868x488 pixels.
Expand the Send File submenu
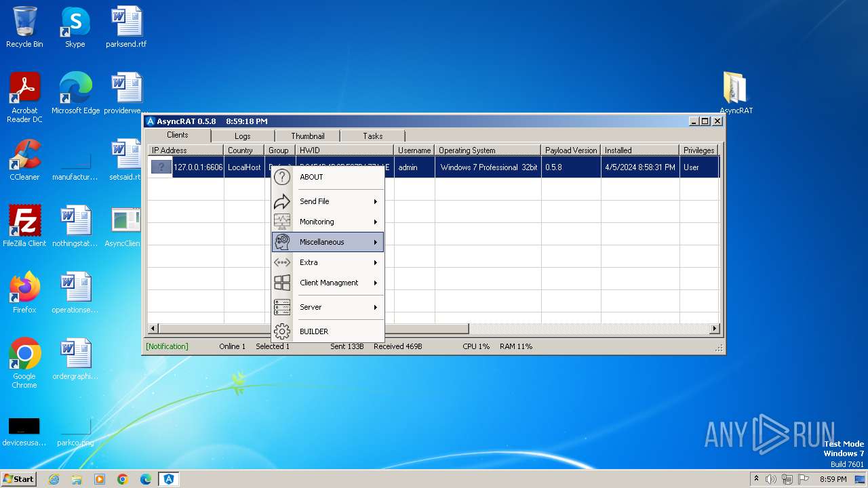click(328, 201)
